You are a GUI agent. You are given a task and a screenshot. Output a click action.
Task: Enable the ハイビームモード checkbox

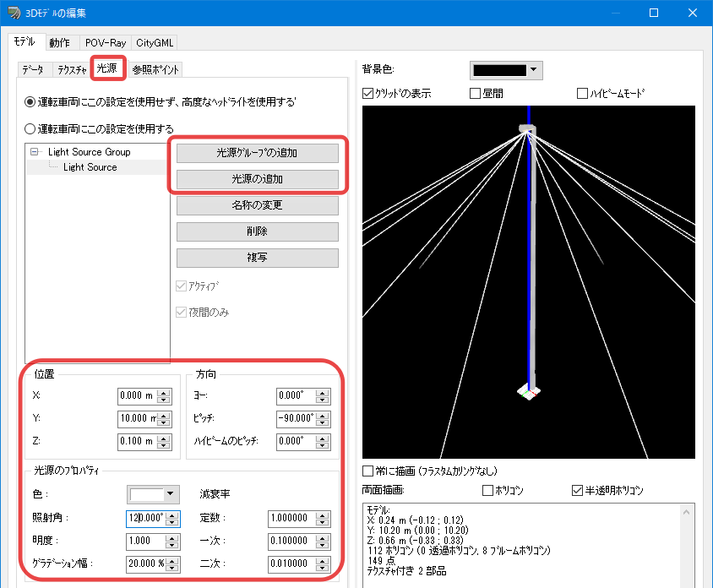click(582, 93)
